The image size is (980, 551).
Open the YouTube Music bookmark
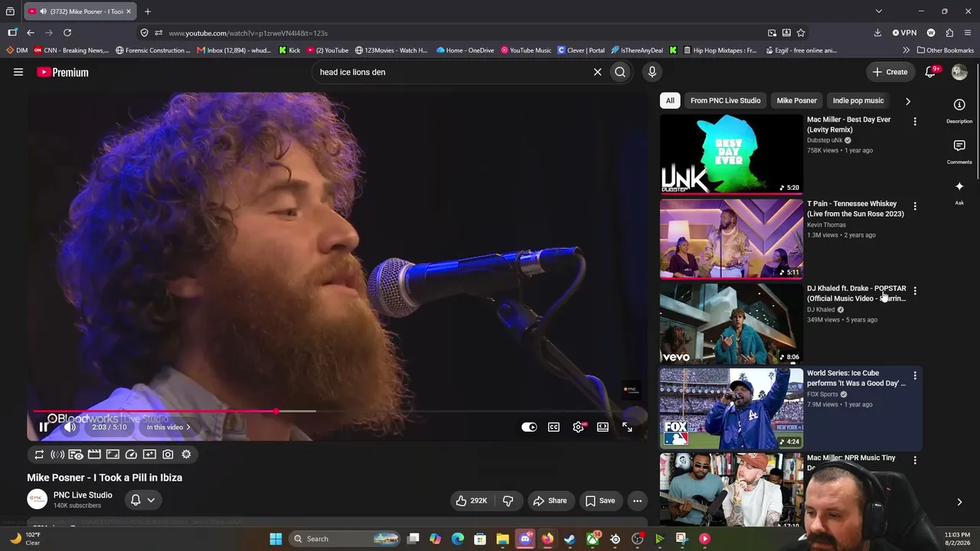tap(526, 51)
